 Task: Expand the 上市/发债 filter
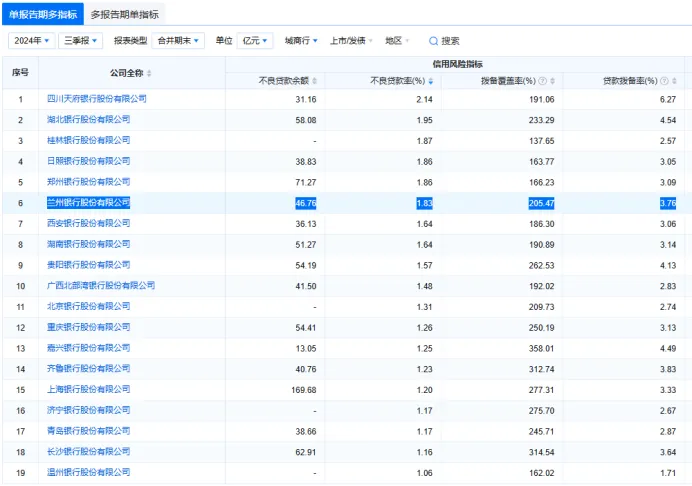(x=351, y=41)
